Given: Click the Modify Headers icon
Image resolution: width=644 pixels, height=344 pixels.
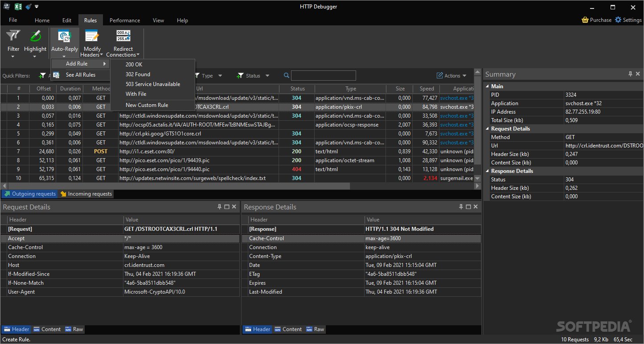Looking at the screenshot, I should tap(92, 36).
